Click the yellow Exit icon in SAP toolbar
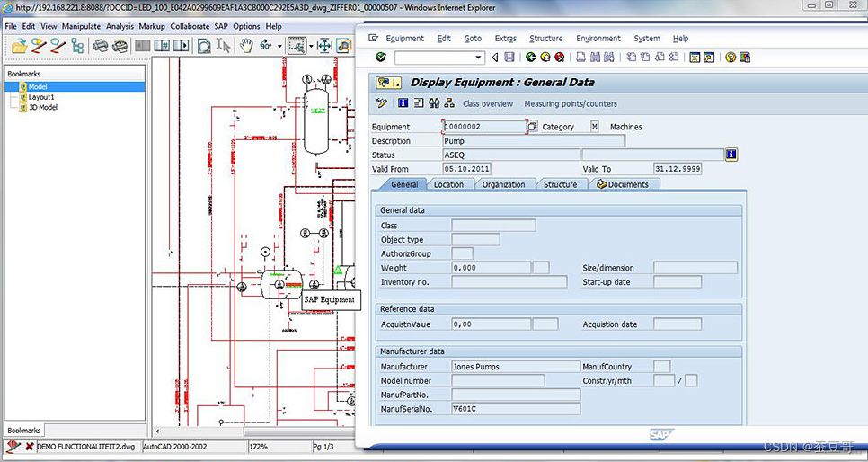Viewport: 868px width, 462px height. point(545,57)
